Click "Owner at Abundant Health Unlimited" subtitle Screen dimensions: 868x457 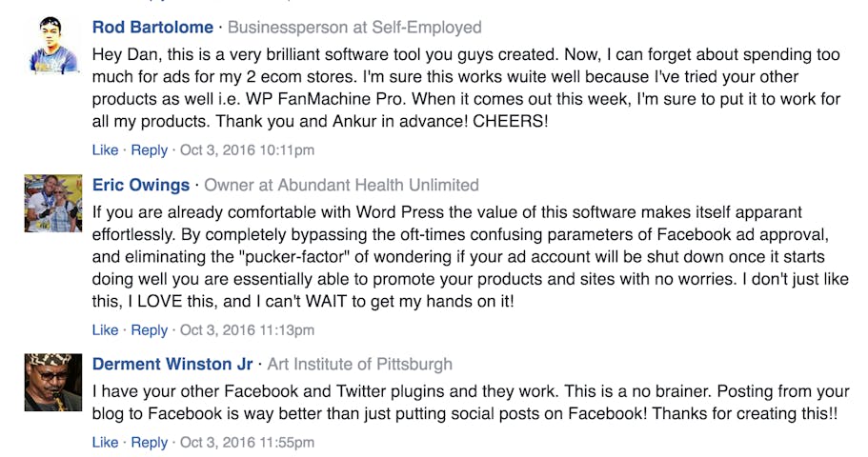(341, 185)
